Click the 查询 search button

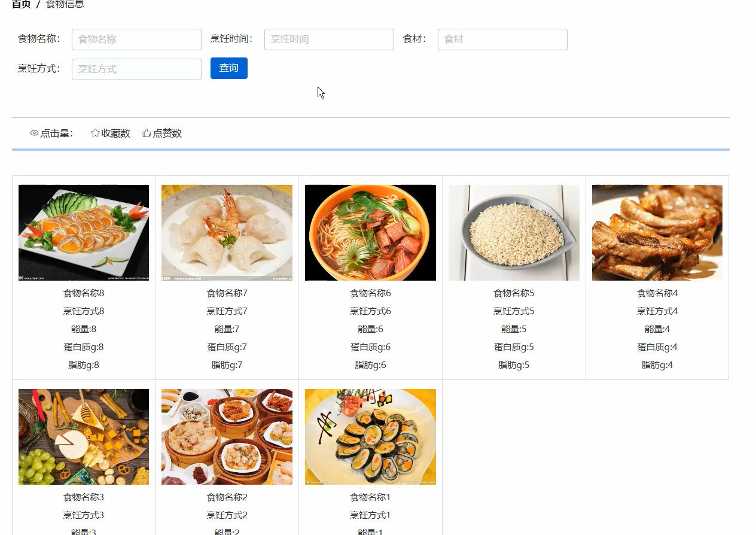229,68
